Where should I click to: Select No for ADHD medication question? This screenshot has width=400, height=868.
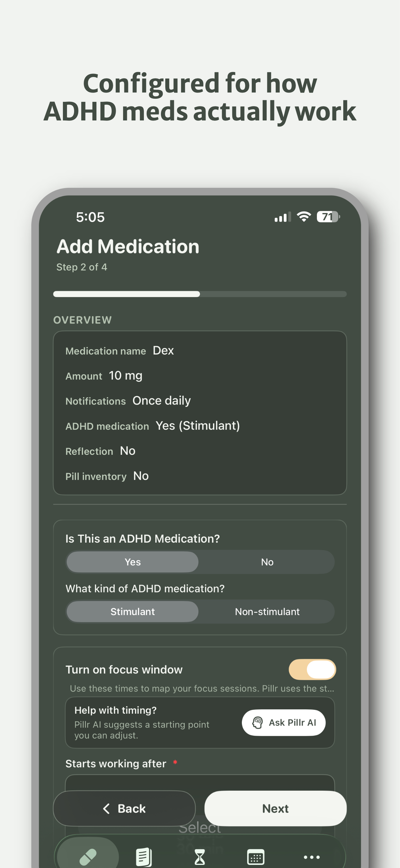pyautogui.click(x=267, y=562)
